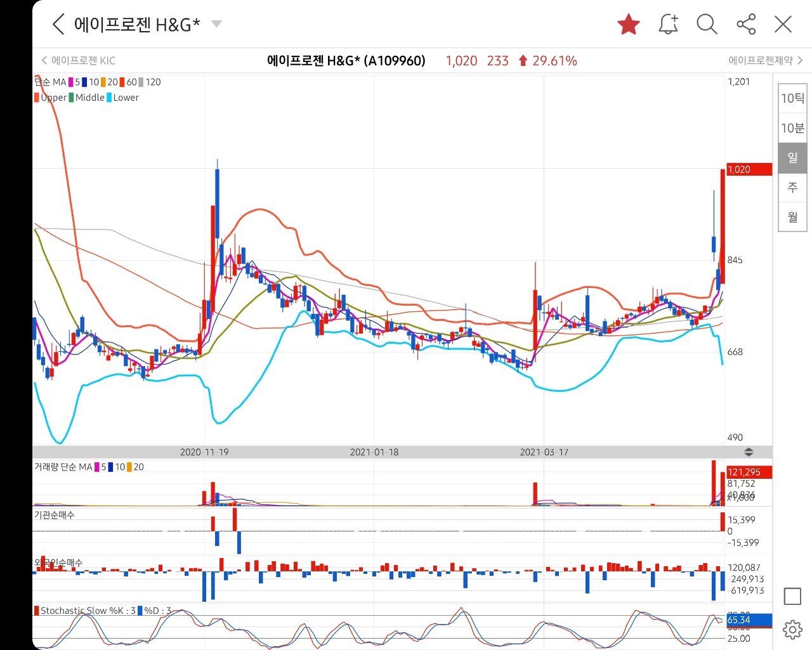The width and height of the screenshot is (812, 650).
Task: Toggle the red favorite star icon
Action: (x=629, y=25)
